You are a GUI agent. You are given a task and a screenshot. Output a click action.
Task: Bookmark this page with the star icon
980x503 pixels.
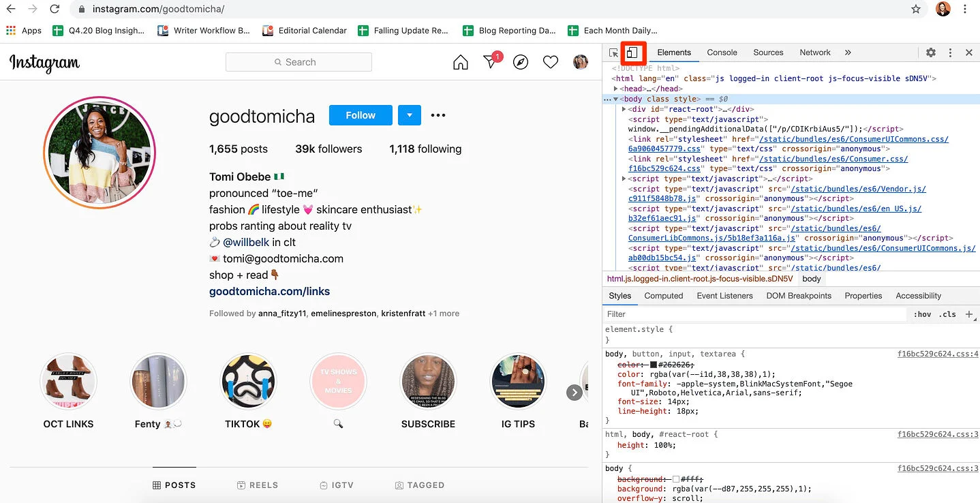(916, 10)
